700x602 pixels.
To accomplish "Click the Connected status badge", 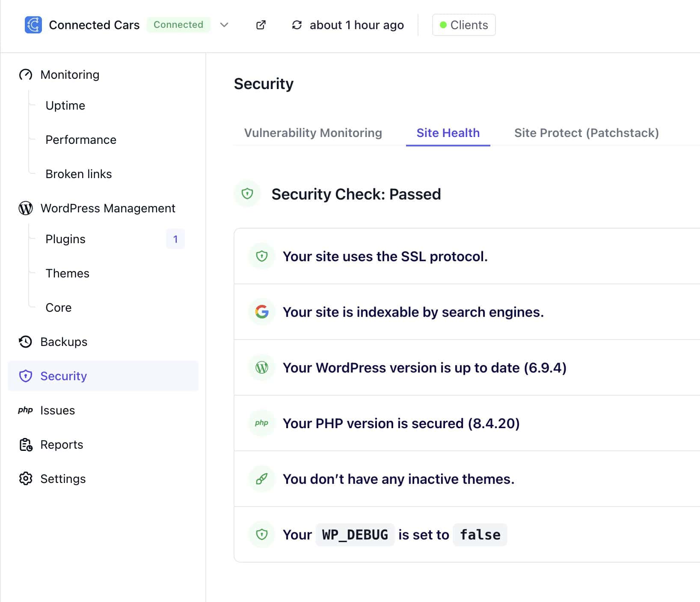I will 178,25.
